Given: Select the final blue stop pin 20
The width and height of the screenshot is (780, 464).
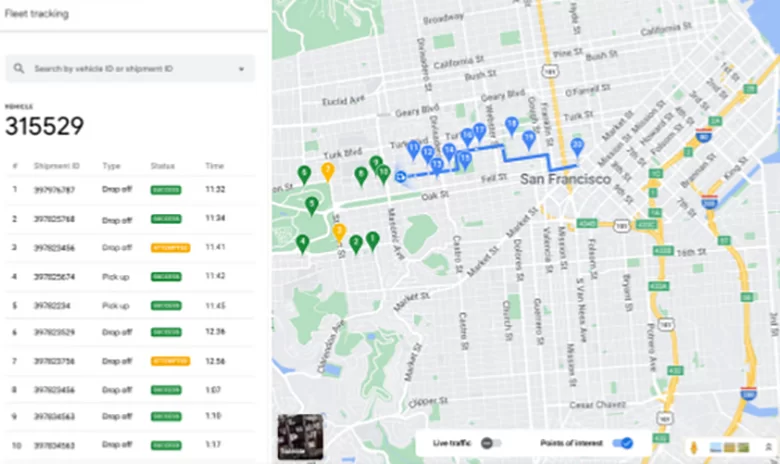Looking at the screenshot, I should click(x=577, y=147).
